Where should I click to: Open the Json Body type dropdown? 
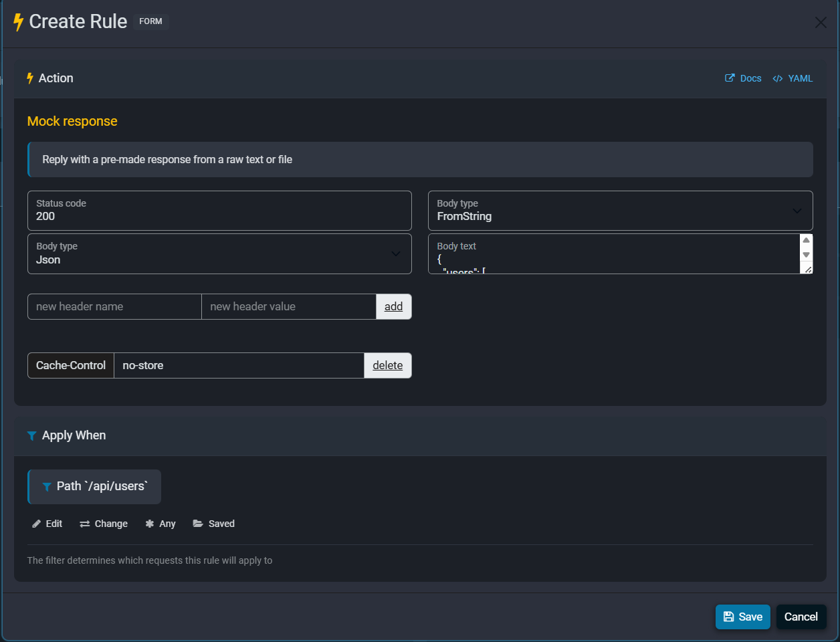click(219, 253)
